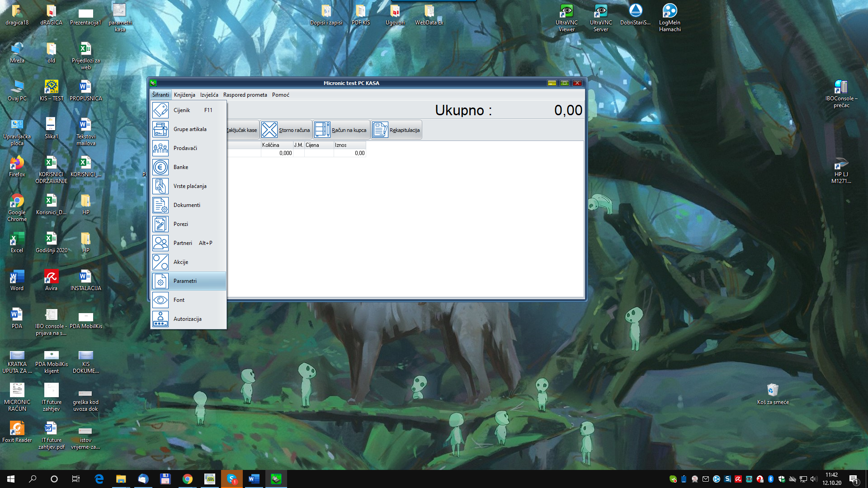Open Firefox desktop shortcut
The image size is (868, 488).
[17, 166]
